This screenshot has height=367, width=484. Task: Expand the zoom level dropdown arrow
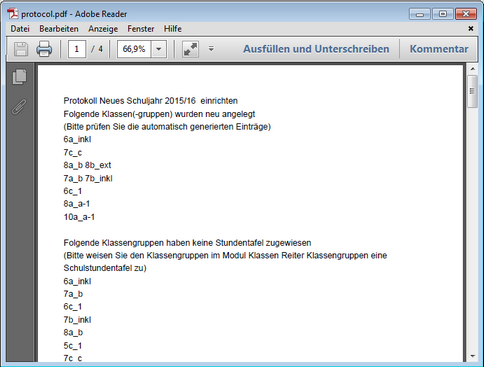pyautogui.click(x=159, y=49)
